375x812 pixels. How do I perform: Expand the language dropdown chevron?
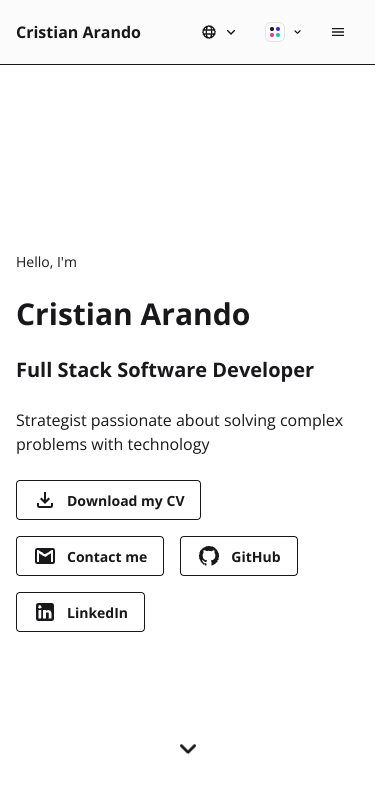231,32
